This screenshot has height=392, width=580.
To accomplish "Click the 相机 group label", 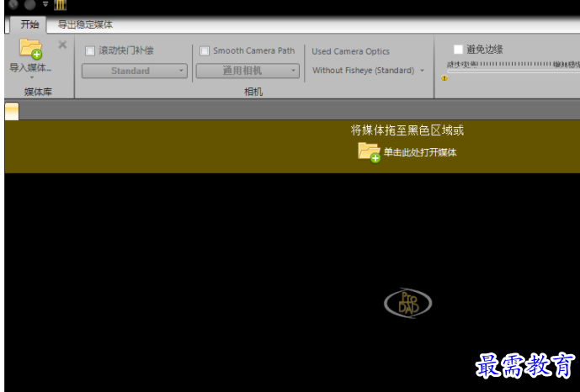I will pos(253,92).
